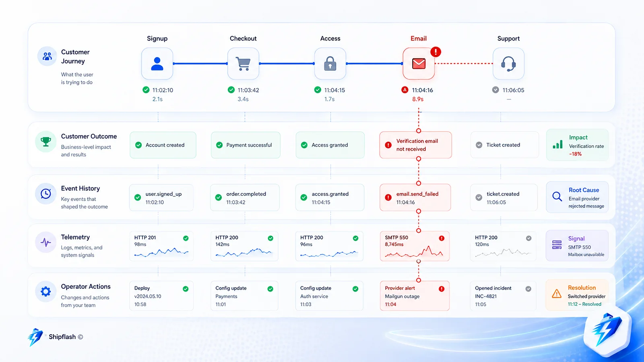Open Config update Auth service card

(329, 296)
